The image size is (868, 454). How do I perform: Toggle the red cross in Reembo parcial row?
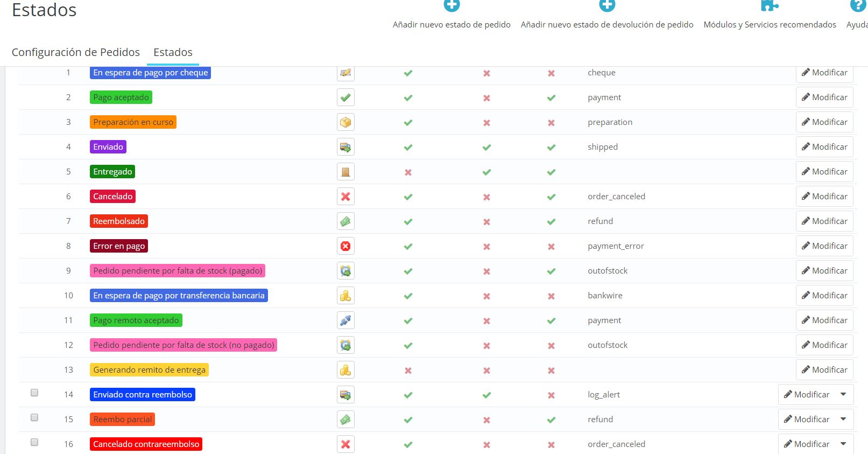click(x=486, y=420)
